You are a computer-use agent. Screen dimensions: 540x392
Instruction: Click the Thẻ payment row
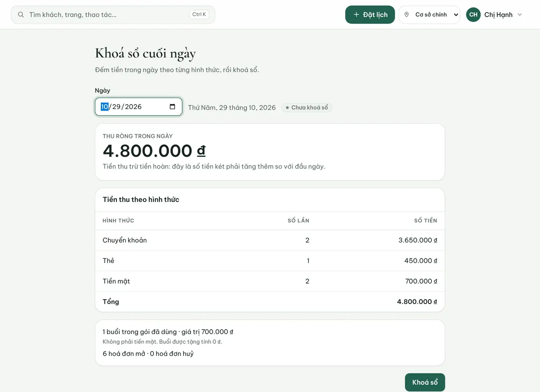coord(270,261)
